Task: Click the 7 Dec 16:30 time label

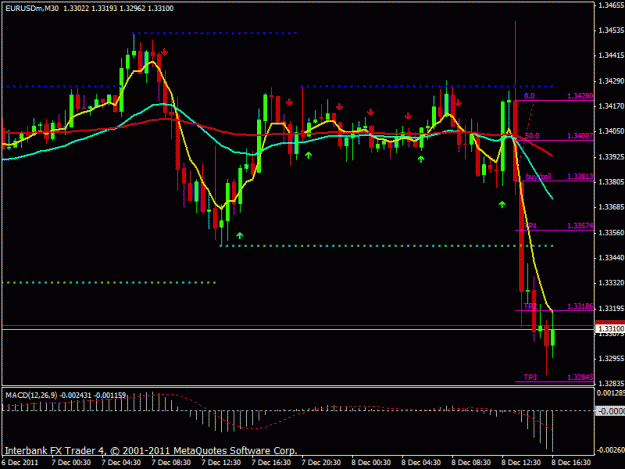Action: [271, 463]
